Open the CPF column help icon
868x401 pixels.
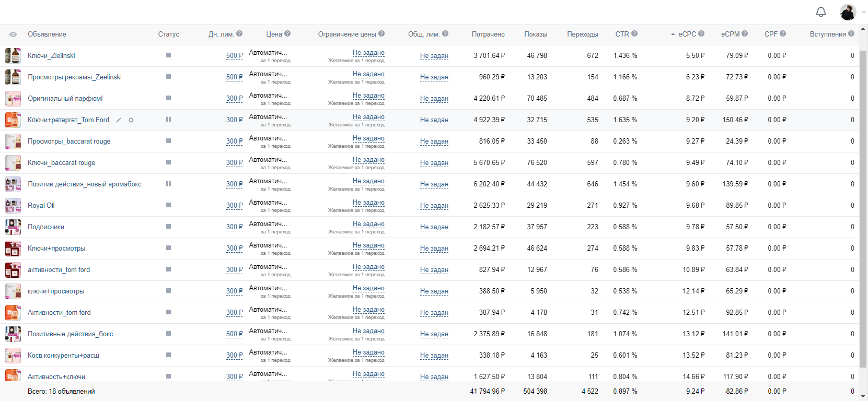(x=783, y=33)
